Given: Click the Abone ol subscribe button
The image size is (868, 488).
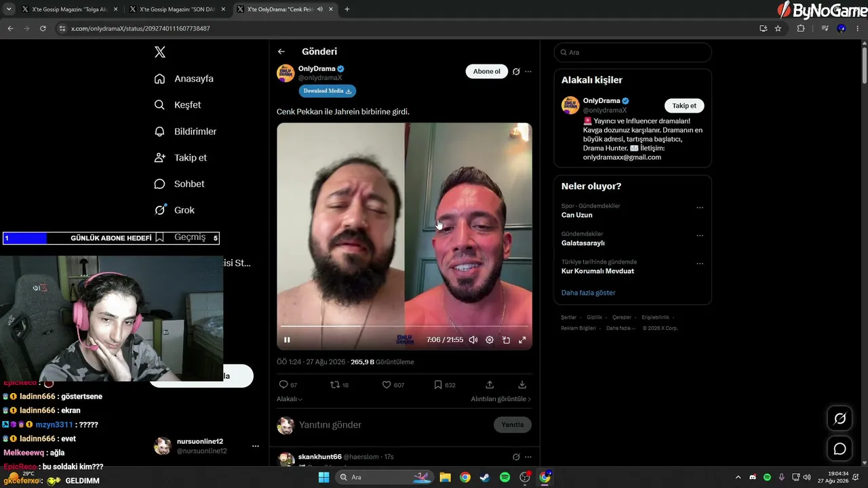Looking at the screenshot, I should (486, 71).
